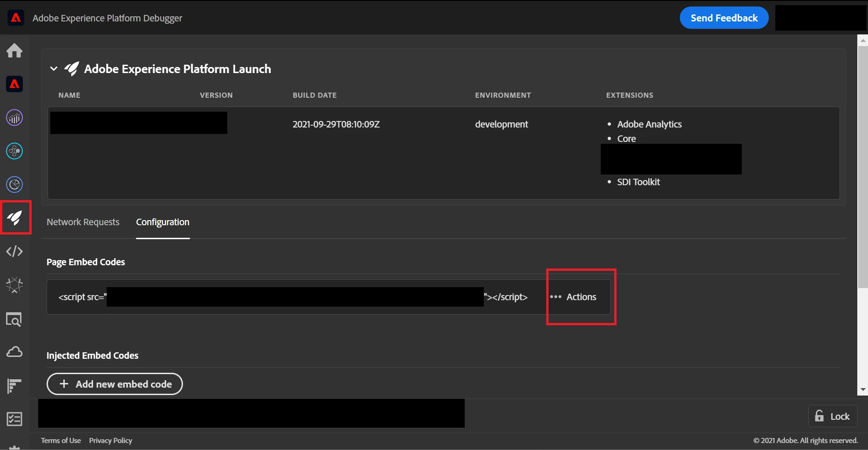Click the EXTENSIONS column header
The image size is (868, 450).
point(630,95)
